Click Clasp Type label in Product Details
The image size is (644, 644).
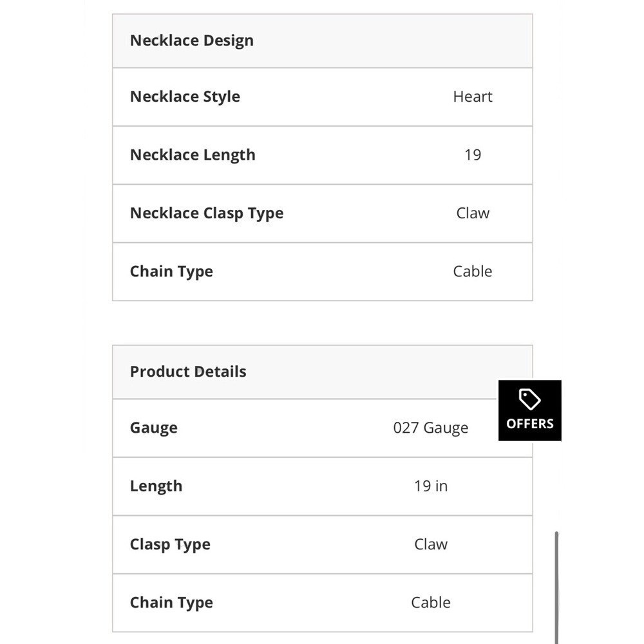tap(170, 545)
